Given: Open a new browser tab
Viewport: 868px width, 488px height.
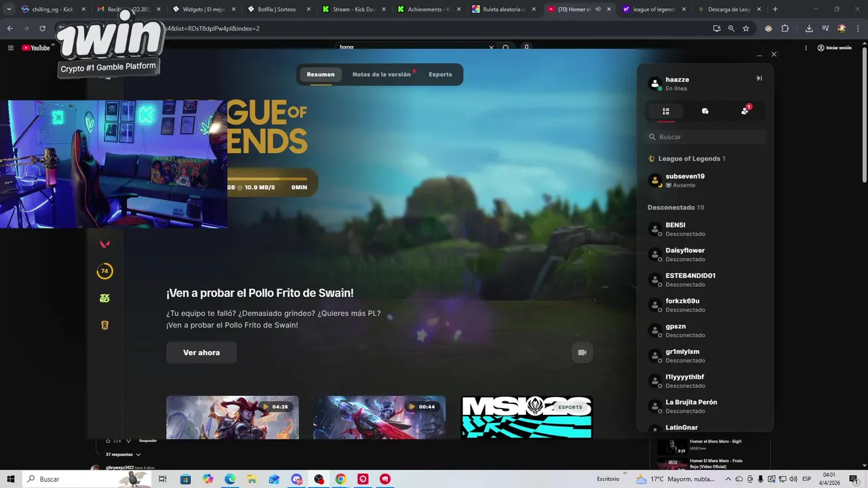Looking at the screenshot, I should tap(775, 9).
